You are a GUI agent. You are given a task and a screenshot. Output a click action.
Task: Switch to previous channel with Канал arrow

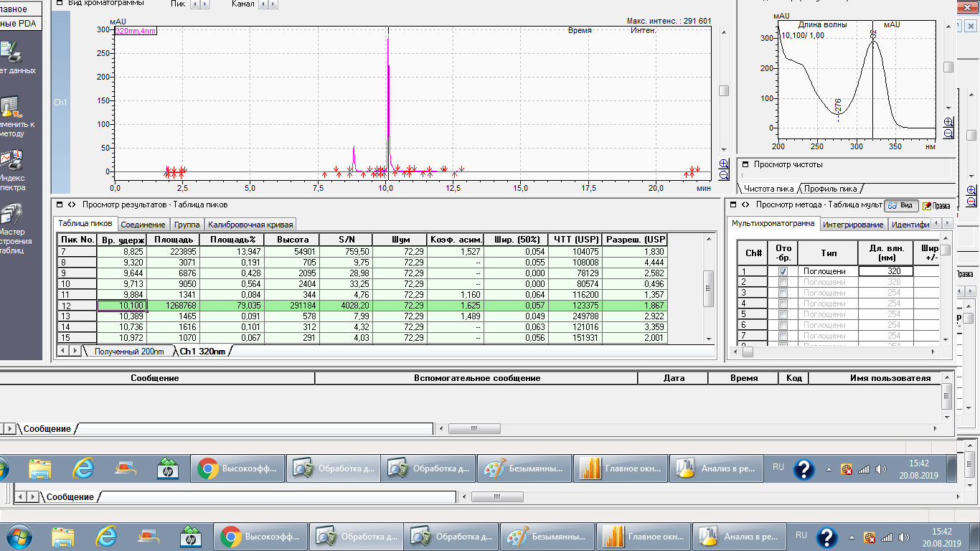coord(262,4)
